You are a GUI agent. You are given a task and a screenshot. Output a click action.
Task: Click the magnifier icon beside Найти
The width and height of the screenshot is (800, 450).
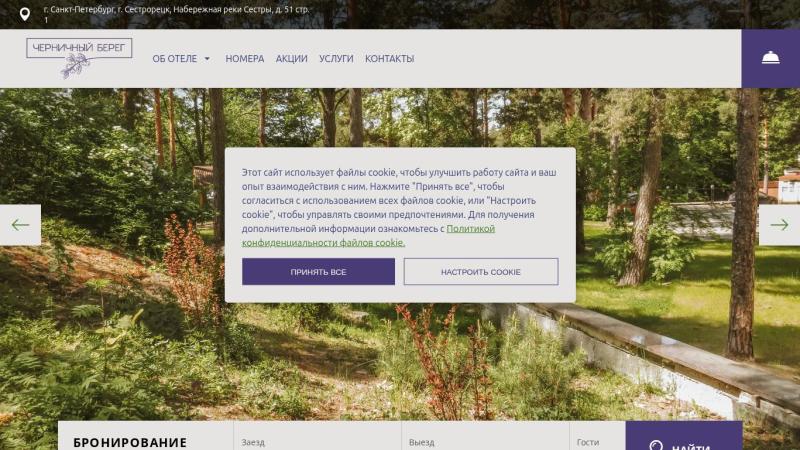click(x=656, y=446)
